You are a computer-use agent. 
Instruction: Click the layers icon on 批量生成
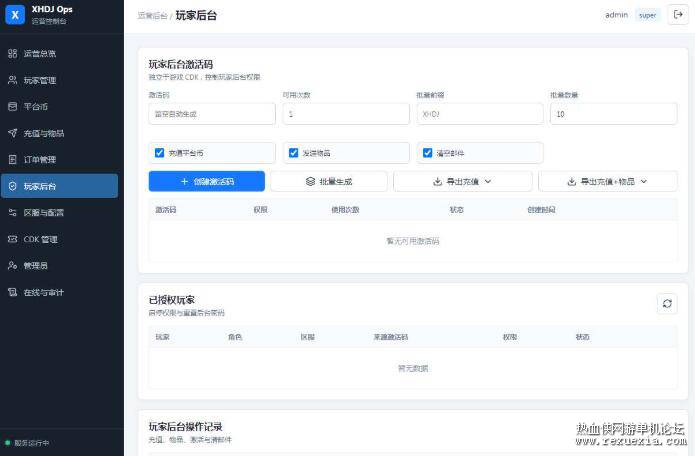(310, 181)
